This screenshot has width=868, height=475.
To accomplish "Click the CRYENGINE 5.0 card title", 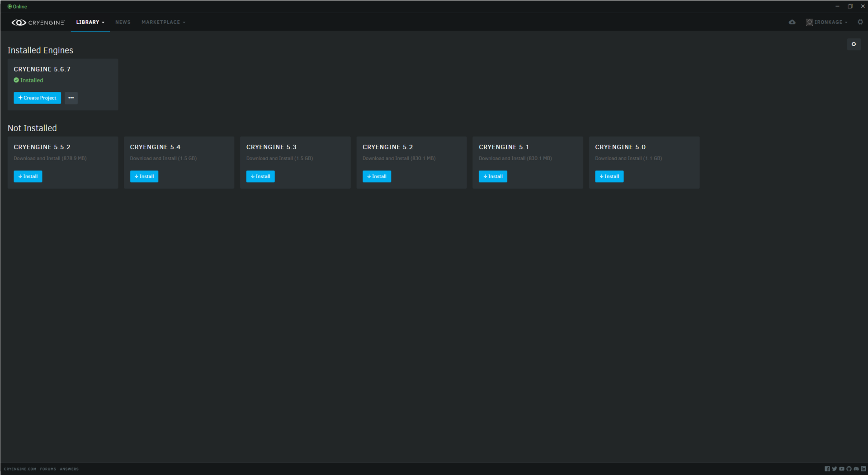I will 620,147.
